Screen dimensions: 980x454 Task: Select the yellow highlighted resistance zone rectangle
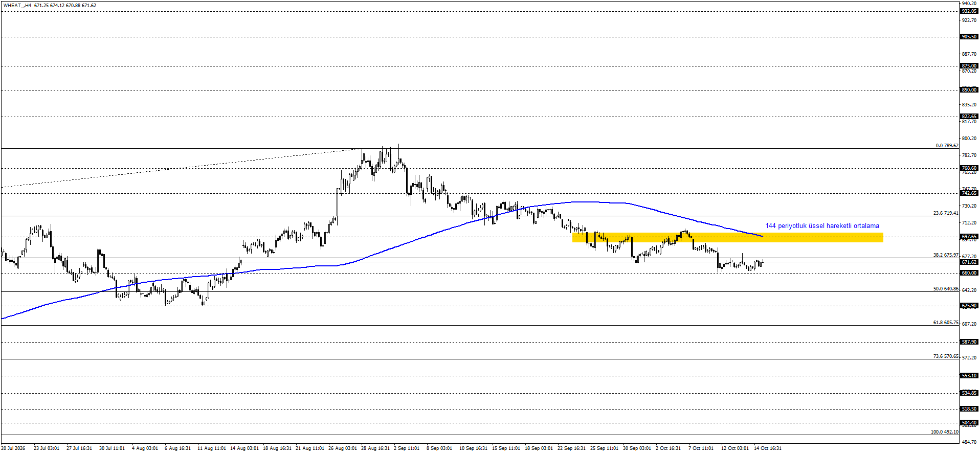727,237
